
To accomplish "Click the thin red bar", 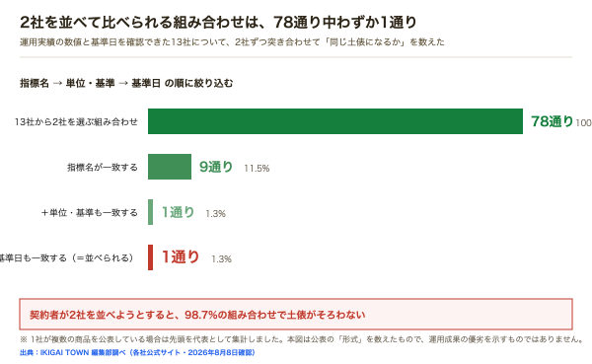I will coord(150,257).
